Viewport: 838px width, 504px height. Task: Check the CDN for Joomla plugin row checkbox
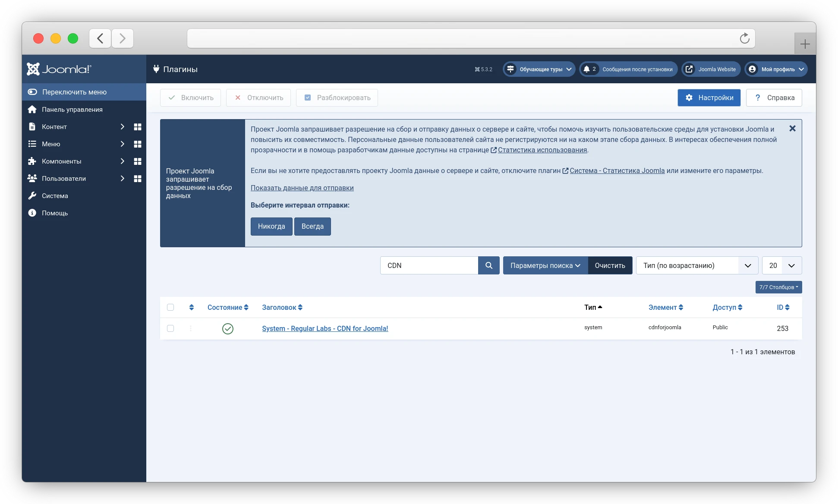point(170,328)
